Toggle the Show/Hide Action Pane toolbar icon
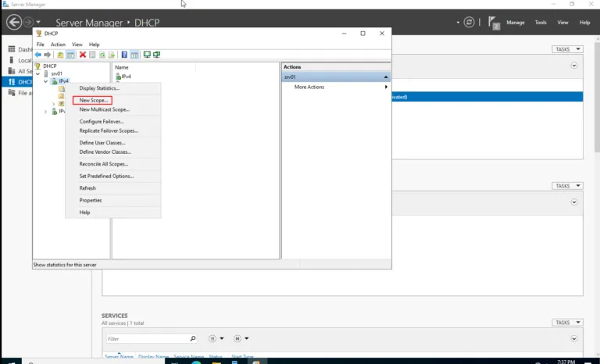The height and width of the screenshot is (364, 600). tap(134, 55)
